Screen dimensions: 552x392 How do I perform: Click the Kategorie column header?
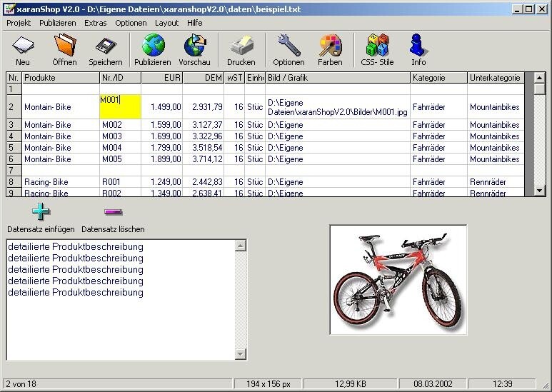tap(438, 78)
